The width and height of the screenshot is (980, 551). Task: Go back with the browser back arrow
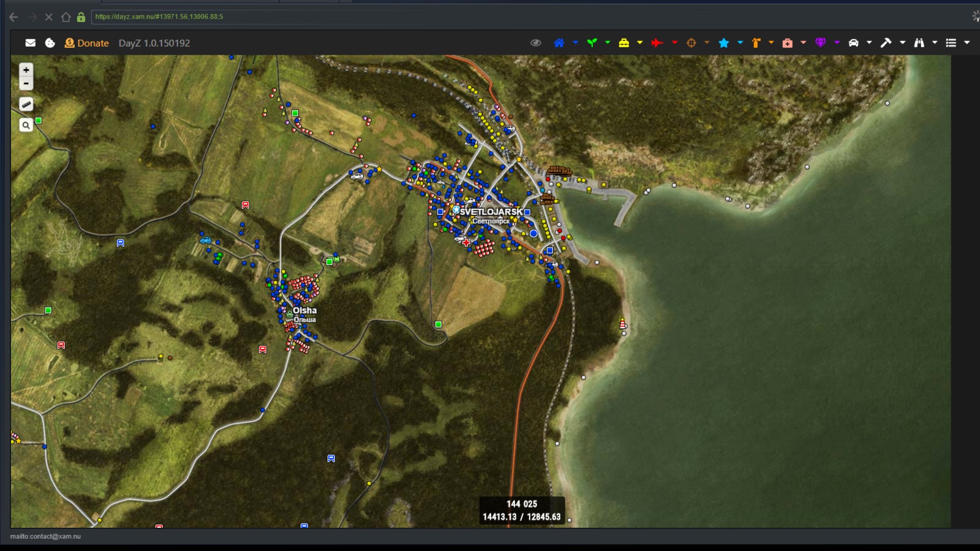13,17
